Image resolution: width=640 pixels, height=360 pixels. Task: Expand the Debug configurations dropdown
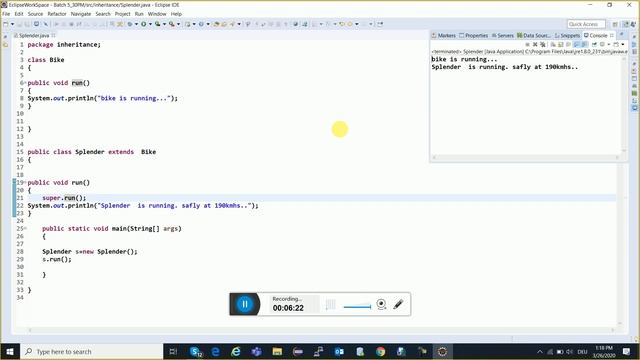coord(136,24)
